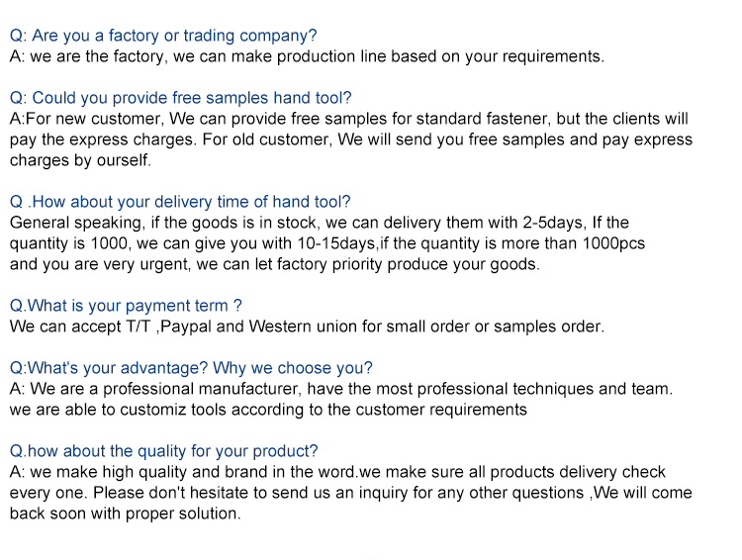Click the line starting 'A:For new customer'
Screen dimensions: 742x560
coord(349,119)
